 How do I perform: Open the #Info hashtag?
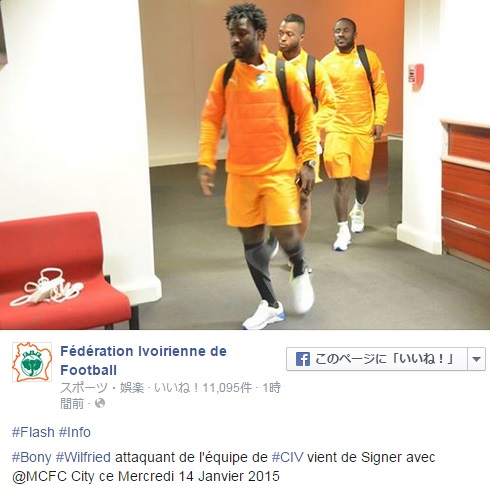coord(75,432)
